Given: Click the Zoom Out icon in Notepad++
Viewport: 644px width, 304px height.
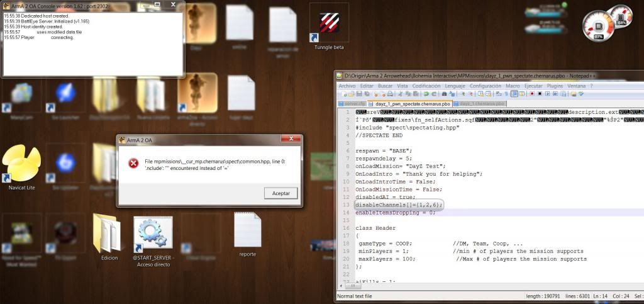Looking at the screenshot, I should point(470,94).
